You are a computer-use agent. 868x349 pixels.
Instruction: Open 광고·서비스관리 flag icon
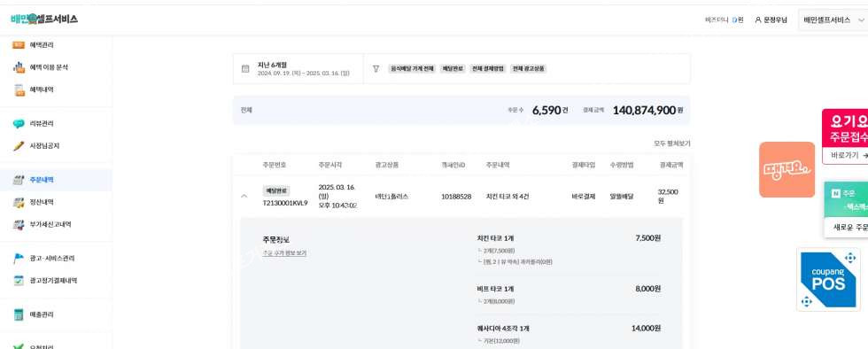pos(19,258)
